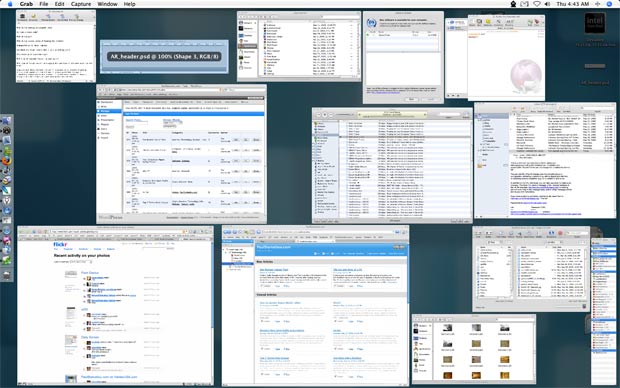The height and width of the screenshot is (388, 620).
Task: Adjust the iTunes volume slider
Action: pyautogui.click(x=345, y=115)
